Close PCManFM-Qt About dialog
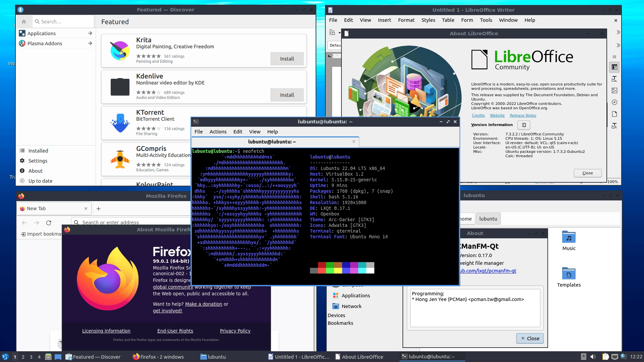This screenshot has width=644, height=362. click(x=530, y=339)
